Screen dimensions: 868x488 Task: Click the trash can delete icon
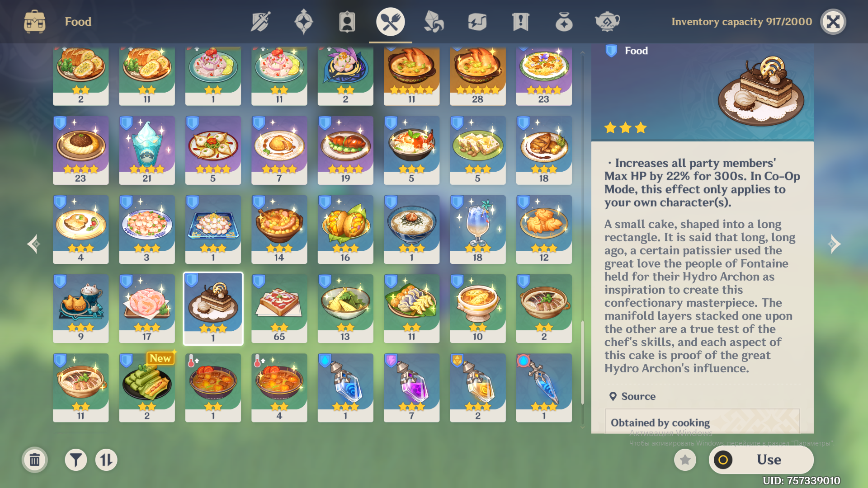pyautogui.click(x=35, y=460)
